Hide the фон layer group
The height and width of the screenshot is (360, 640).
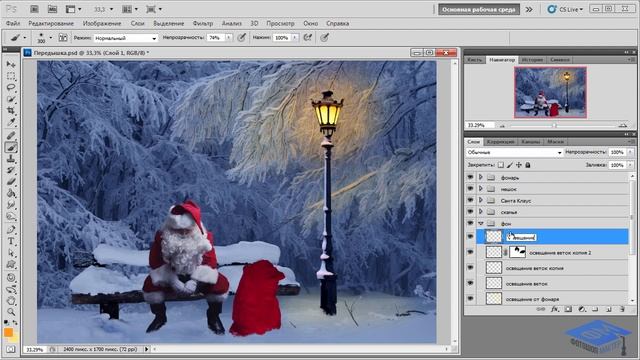click(x=470, y=223)
